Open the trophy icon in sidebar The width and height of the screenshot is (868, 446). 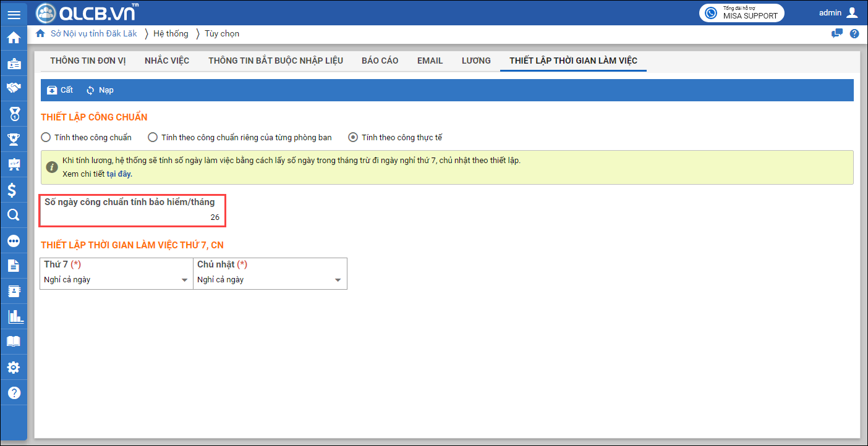14,138
